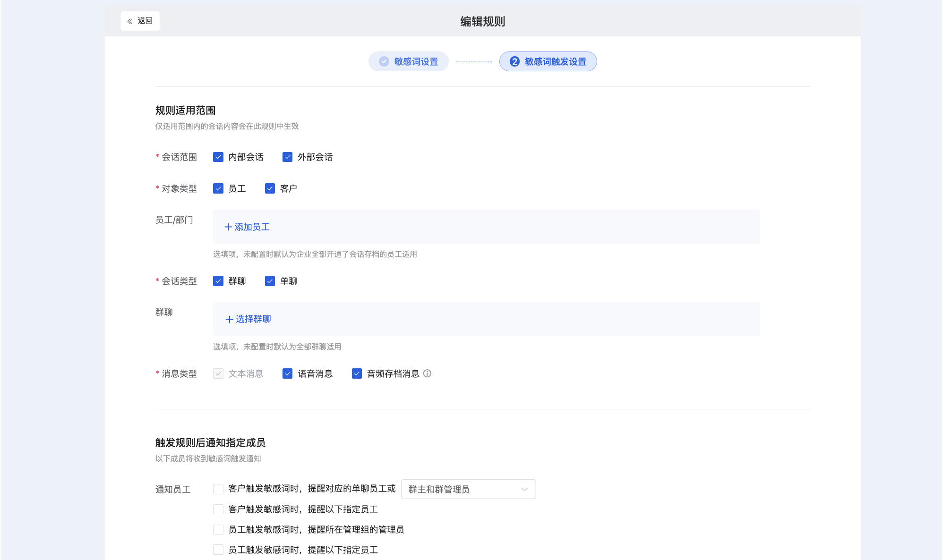942x560 pixels.
Task: Toggle the 员工 object type checkbox
Action: 218,188
